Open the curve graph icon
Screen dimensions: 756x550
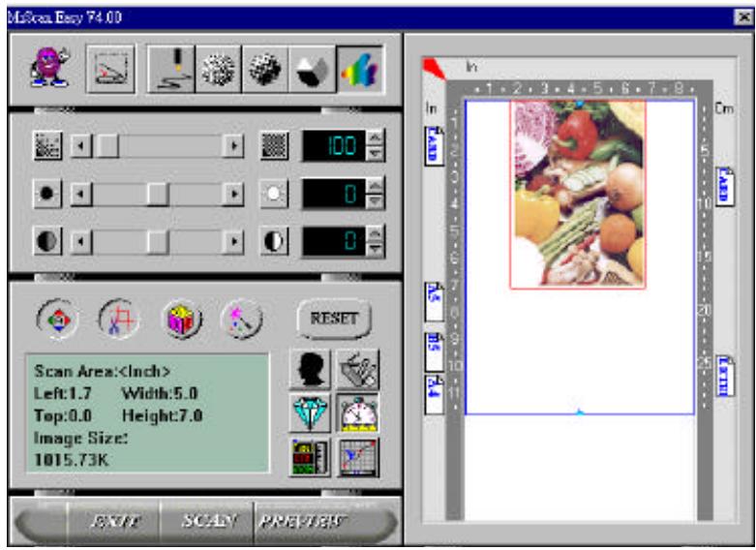pyautogui.click(x=357, y=457)
